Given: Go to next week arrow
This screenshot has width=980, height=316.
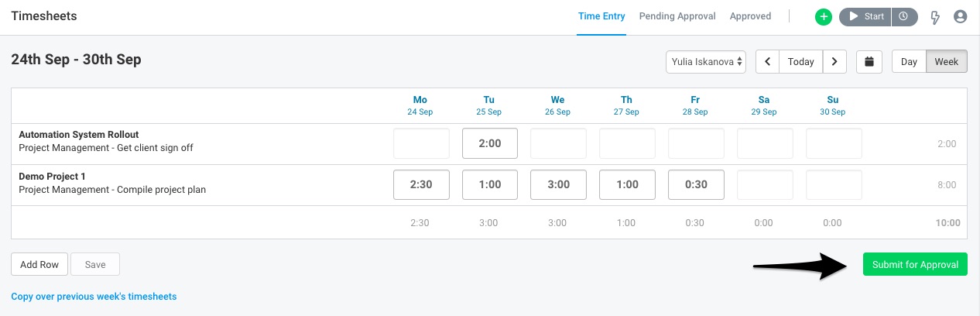Looking at the screenshot, I should tap(834, 62).
